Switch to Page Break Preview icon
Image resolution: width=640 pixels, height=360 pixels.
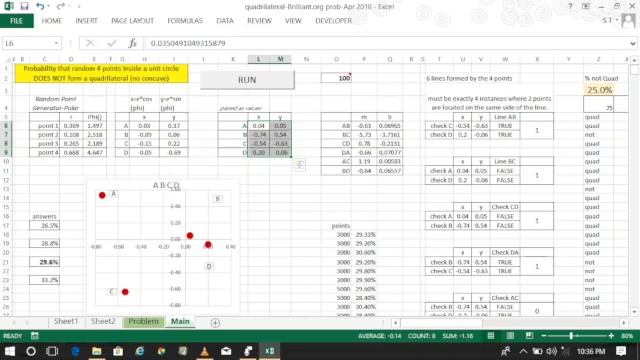point(529,336)
